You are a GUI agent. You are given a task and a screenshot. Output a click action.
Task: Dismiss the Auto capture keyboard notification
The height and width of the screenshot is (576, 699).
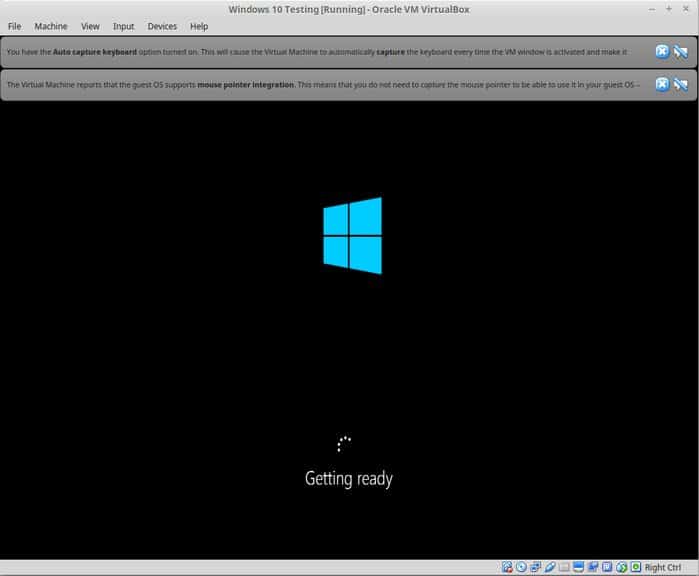(x=662, y=52)
